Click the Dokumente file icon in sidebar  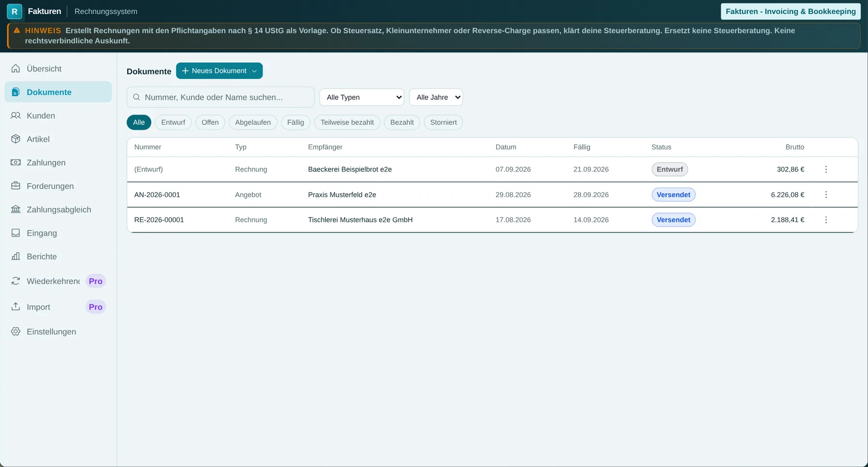tap(16, 92)
